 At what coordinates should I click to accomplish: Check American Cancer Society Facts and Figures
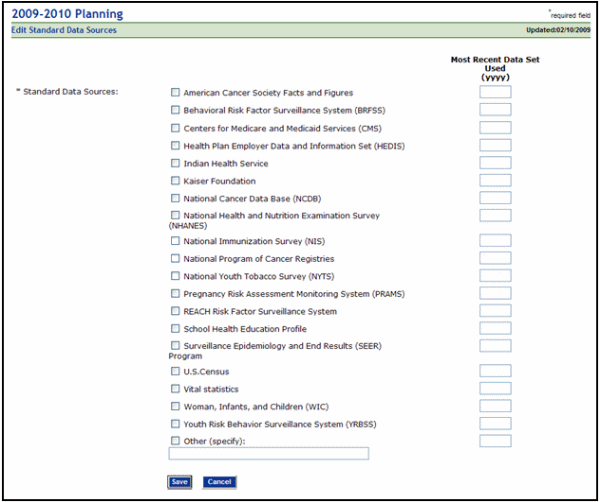pos(175,93)
